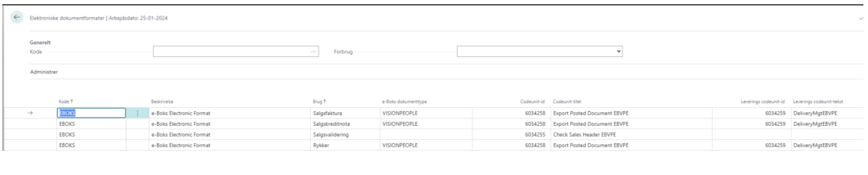The height and width of the screenshot is (175, 868).
Task: Open the row options three-dot menu
Action: click(138, 113)
